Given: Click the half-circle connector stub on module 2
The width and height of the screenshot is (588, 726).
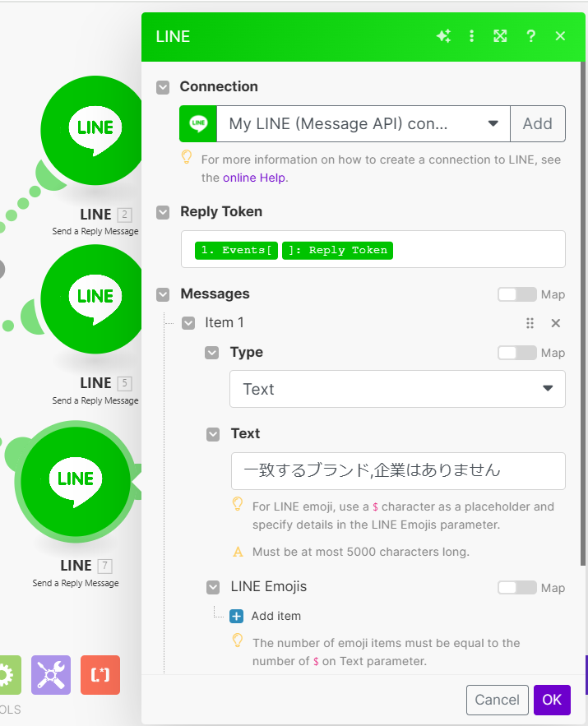Looking at the screenshot, I should 49,175.
